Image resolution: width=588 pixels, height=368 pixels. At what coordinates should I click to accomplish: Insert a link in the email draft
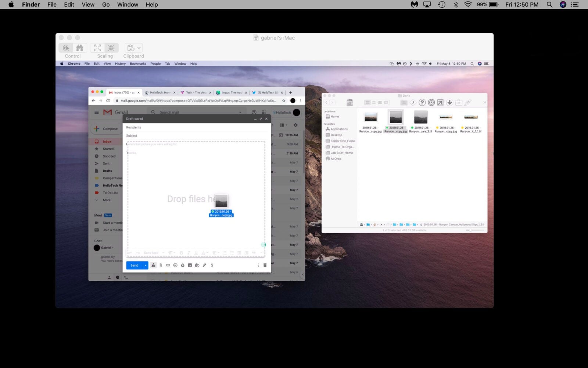168,265
